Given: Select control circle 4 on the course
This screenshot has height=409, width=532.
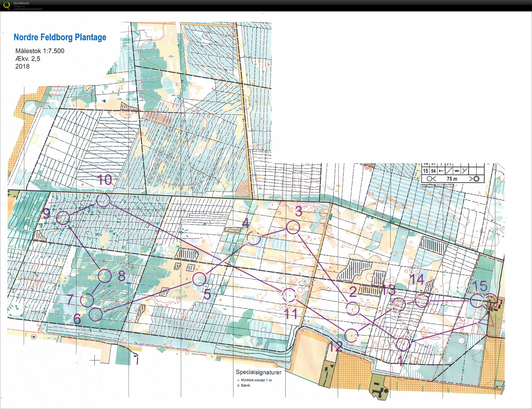Looking at the screenshot, I should coord(254,238).
